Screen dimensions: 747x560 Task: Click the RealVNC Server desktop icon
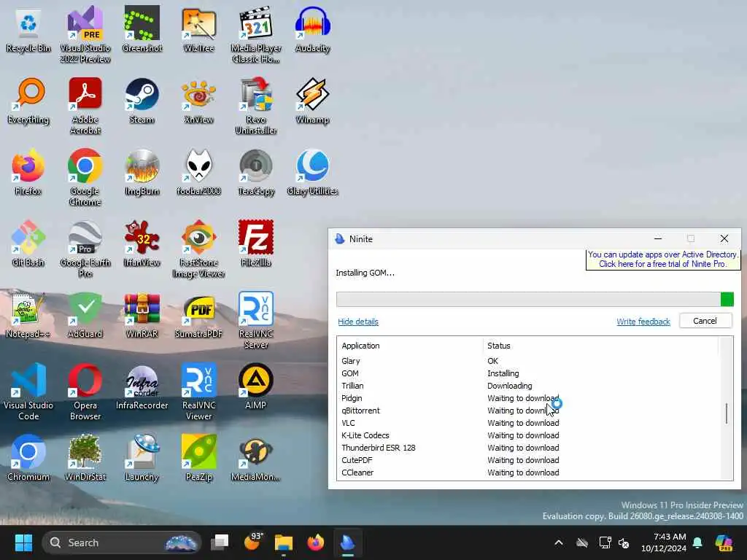pyautogui.click(x=256, y=321)
